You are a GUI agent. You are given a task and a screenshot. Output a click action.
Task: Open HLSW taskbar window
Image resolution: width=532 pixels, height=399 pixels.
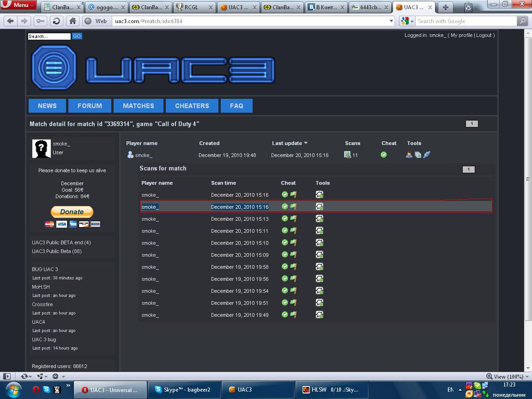click(332, 390)
